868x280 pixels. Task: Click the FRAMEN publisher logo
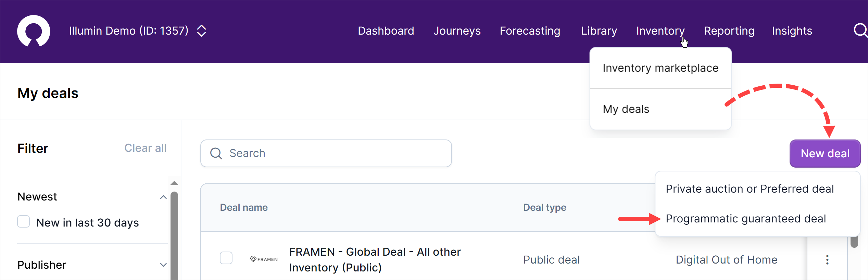point(264,259)
